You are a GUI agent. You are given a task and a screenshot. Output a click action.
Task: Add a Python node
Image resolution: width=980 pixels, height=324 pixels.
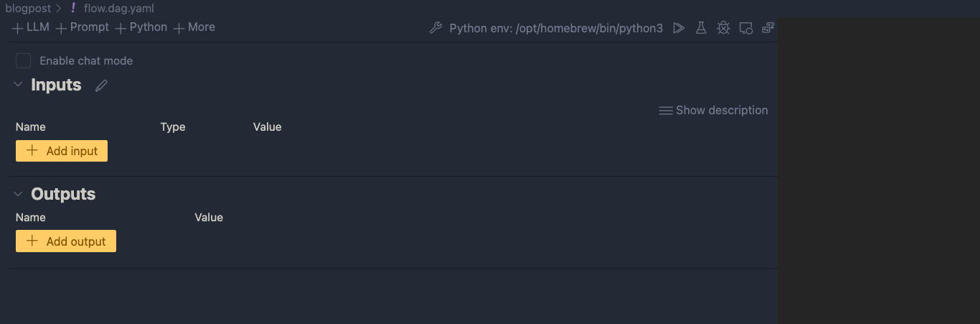click(x=141, y=27)
